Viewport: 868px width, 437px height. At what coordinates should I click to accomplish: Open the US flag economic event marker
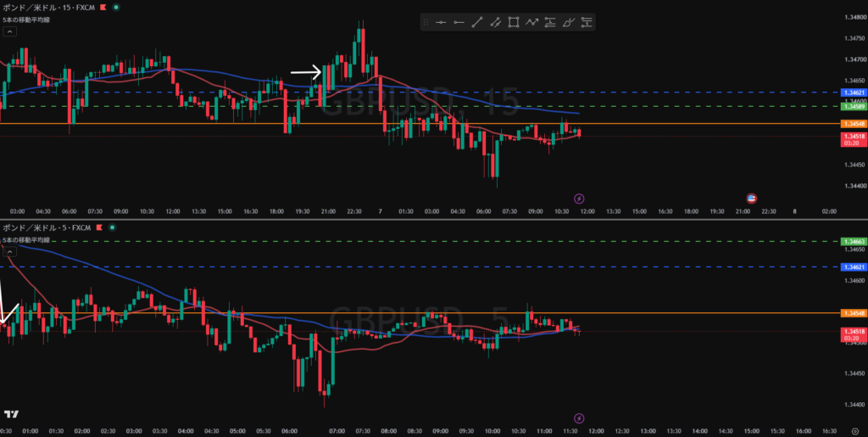tap(751, 199)
